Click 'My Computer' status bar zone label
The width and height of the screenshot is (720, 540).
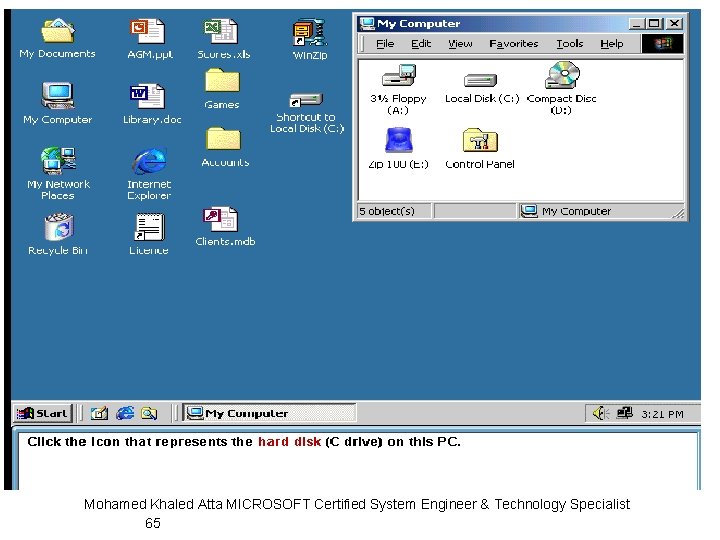tap(576, 211)
